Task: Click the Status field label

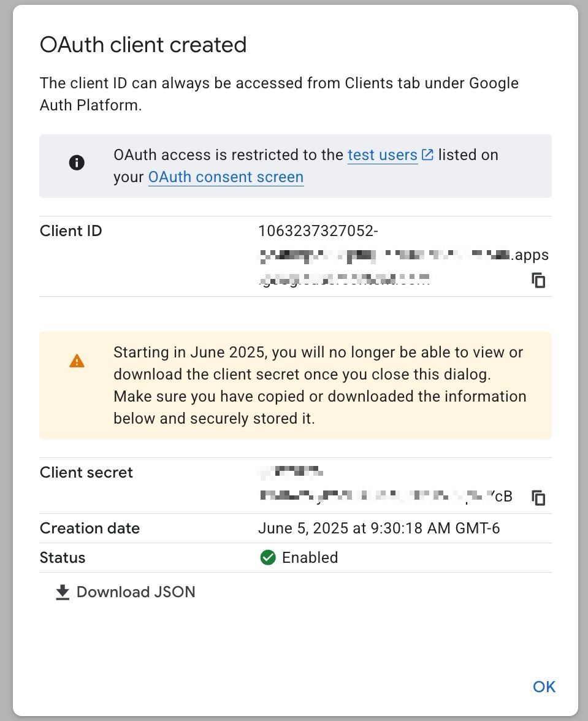Action: (x=63, y=558)
